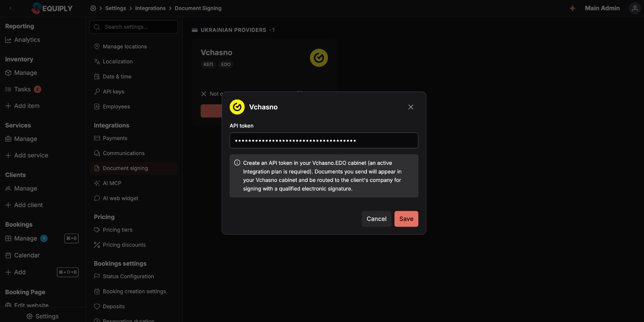This screenshot has width=644, height=322.
Task: Go to Settings breadcrumb
Action: coord(116,8)
